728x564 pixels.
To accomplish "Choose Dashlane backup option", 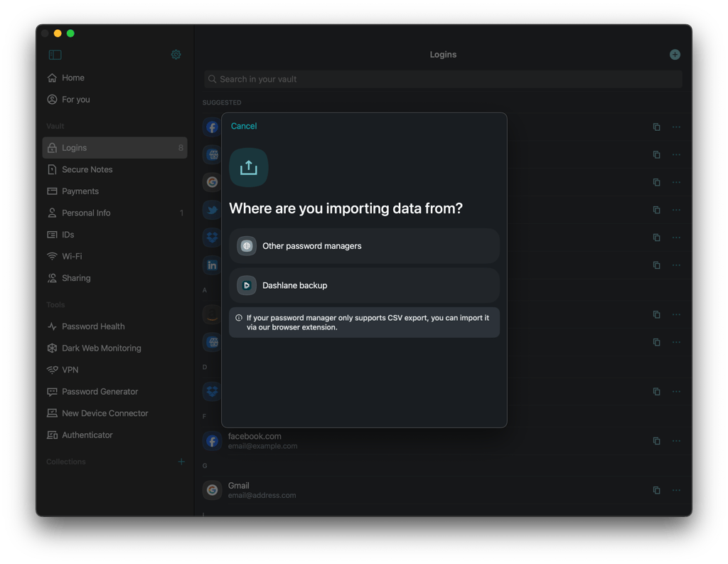I will pyautogui.click(x=364, y=285).
